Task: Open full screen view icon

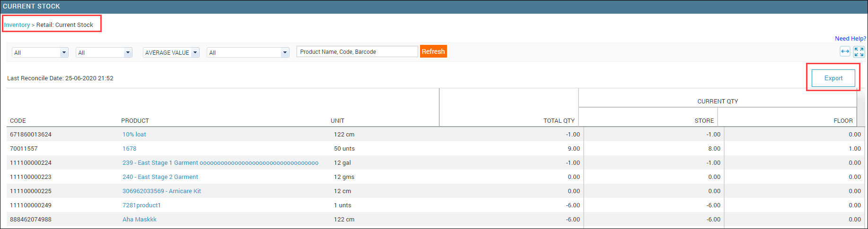Action: pyautogui.click(x=859, y=52)
